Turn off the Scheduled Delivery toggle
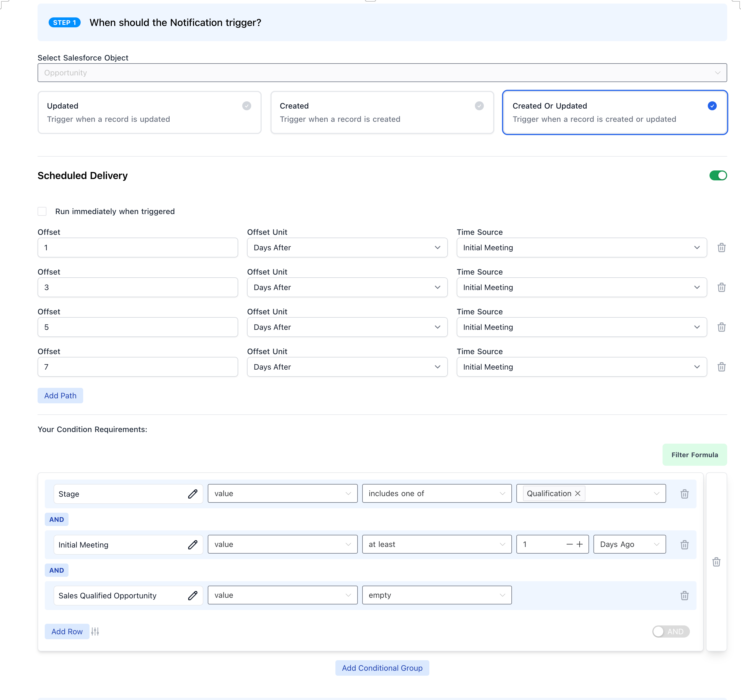741x700 pixels. [x=718, y=175]
